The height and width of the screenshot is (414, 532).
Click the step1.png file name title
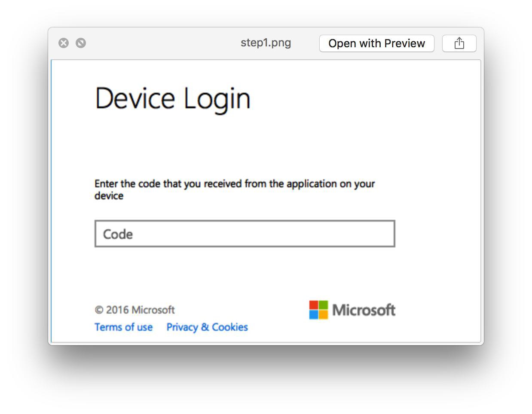tap(266, 43)
